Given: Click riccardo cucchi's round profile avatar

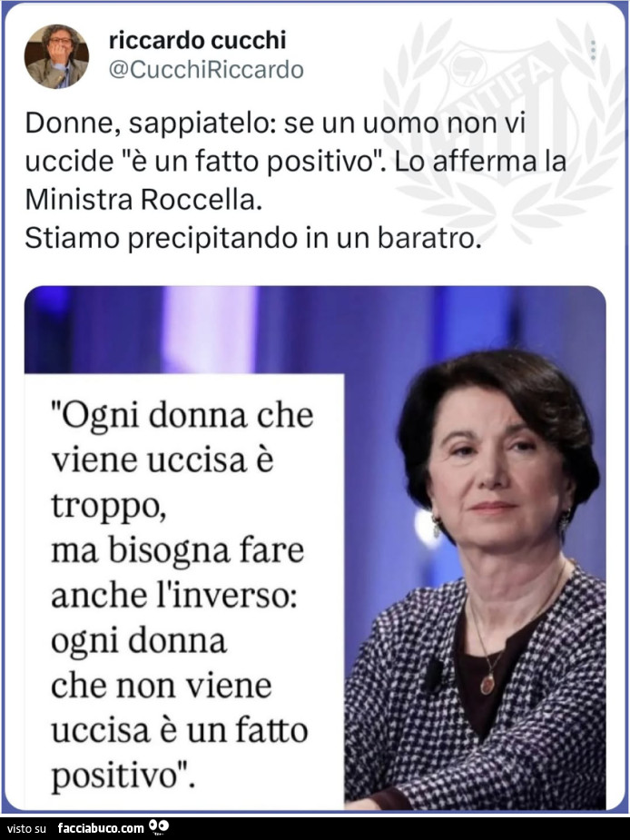Looking at the screenshot, I should (56, 56).
